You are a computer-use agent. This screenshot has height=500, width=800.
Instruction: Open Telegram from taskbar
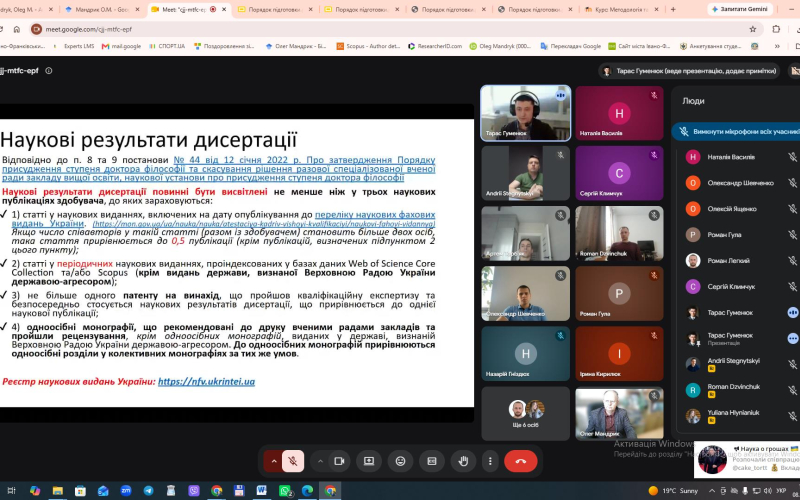pyautogui.click(x=148, y=491)
